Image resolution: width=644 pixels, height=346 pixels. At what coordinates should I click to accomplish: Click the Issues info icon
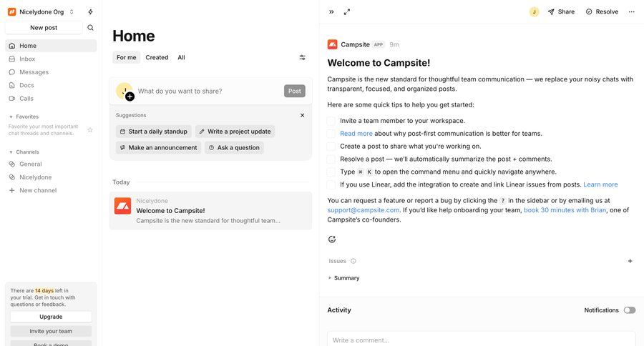click(x=353, y=261)
